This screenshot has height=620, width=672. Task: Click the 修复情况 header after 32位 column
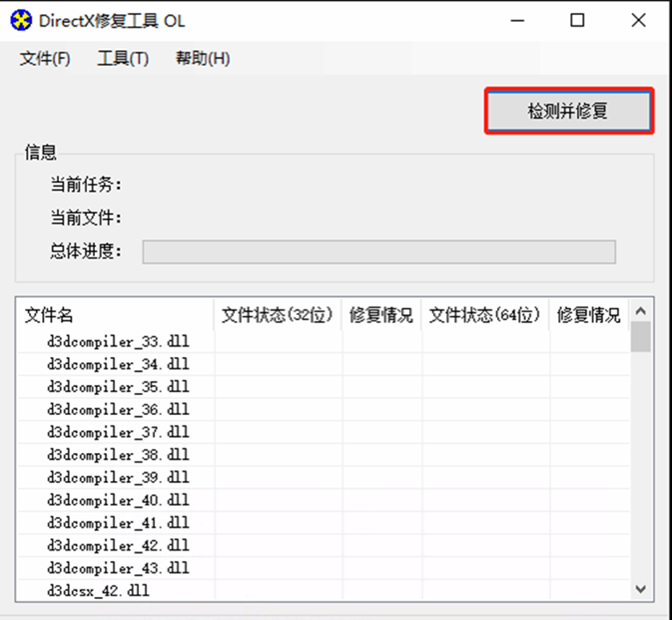(x=381, y=315)
